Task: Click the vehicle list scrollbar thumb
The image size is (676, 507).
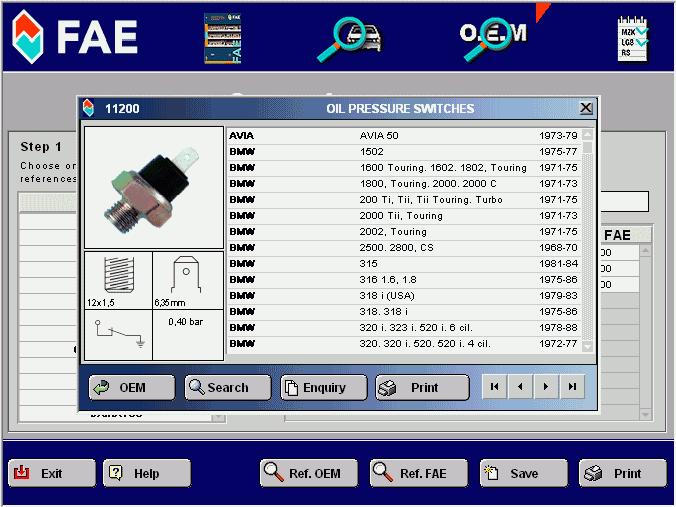Action: click(587, 147)
